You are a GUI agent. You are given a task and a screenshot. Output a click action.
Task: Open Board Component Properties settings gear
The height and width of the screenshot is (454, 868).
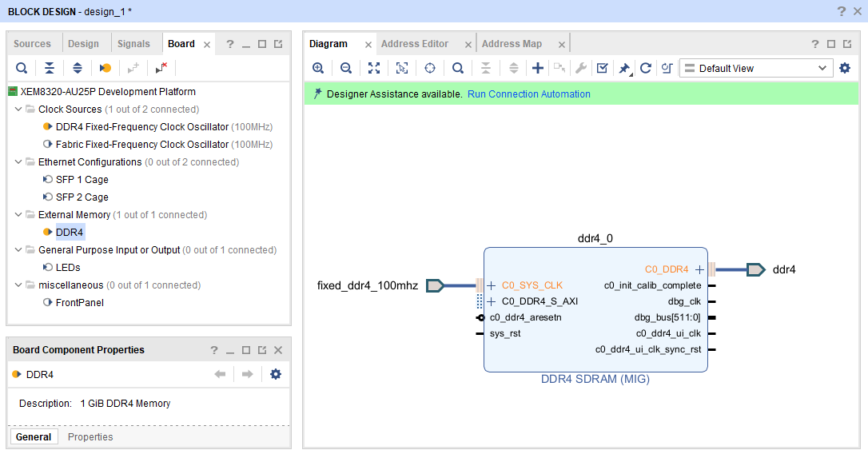point(276,374)
